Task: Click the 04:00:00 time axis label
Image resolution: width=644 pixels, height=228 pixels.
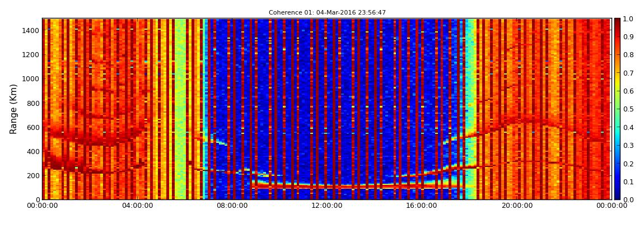Action: click(x=136, y=206)
